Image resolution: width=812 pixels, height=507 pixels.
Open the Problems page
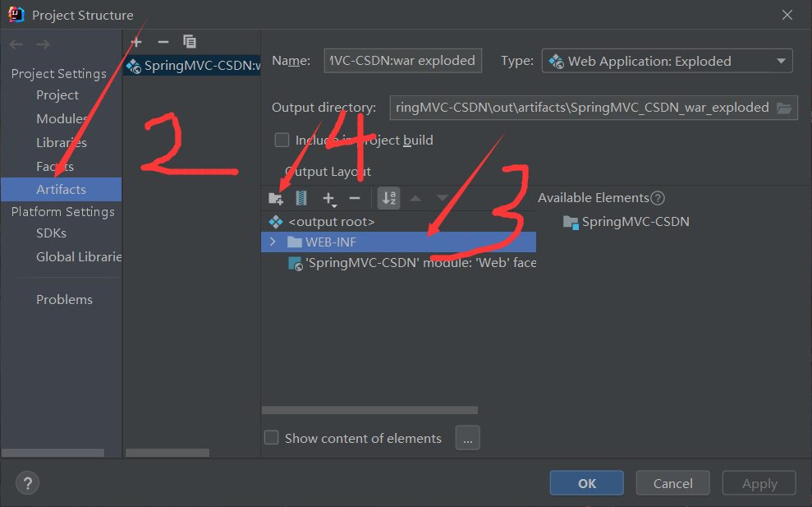[64, 300]
